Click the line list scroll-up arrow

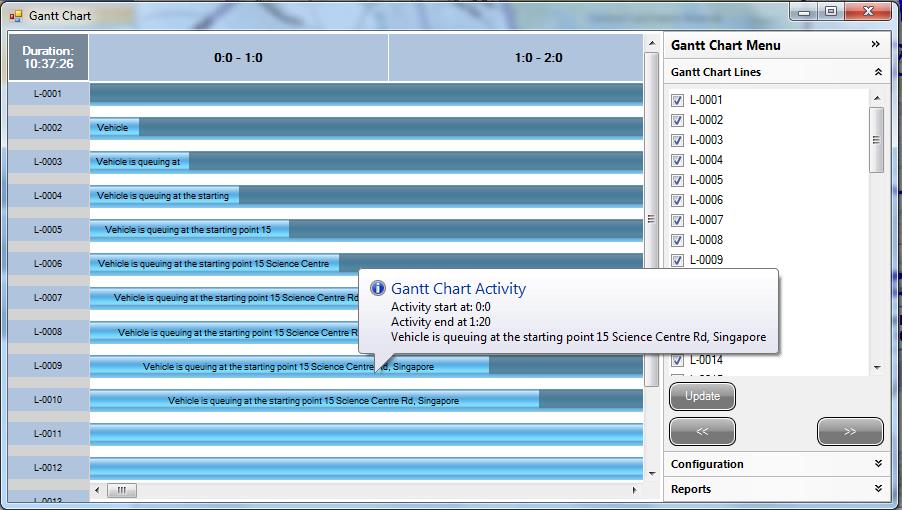click(877, 99)
